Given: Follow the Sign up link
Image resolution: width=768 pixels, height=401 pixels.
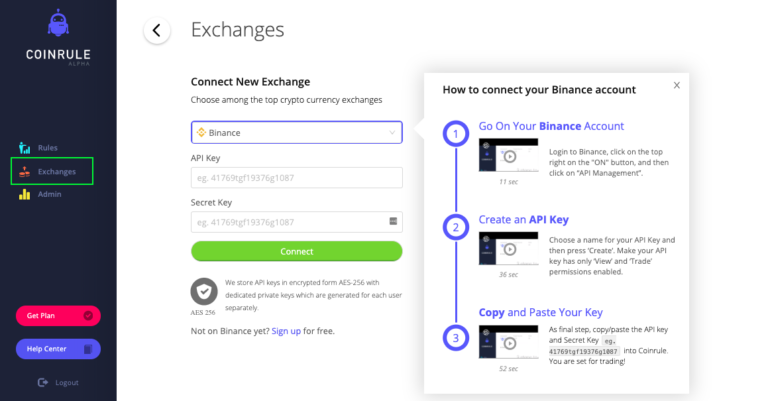Looking at the screenshot, I should 286,331.
